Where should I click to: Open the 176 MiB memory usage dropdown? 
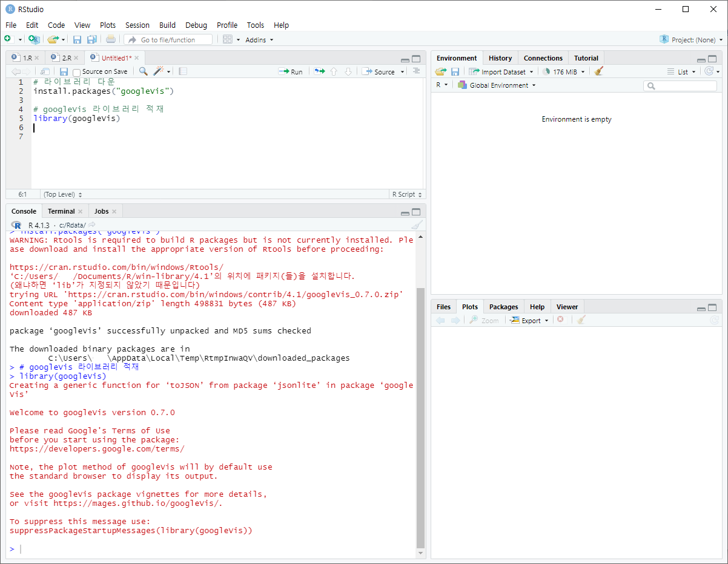(564, 72)
